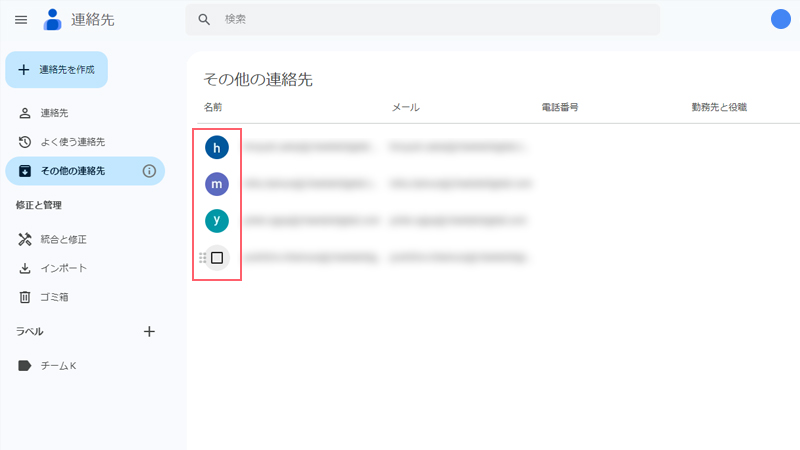Open ゴミ箱 in the sidebar

point(54,297)
